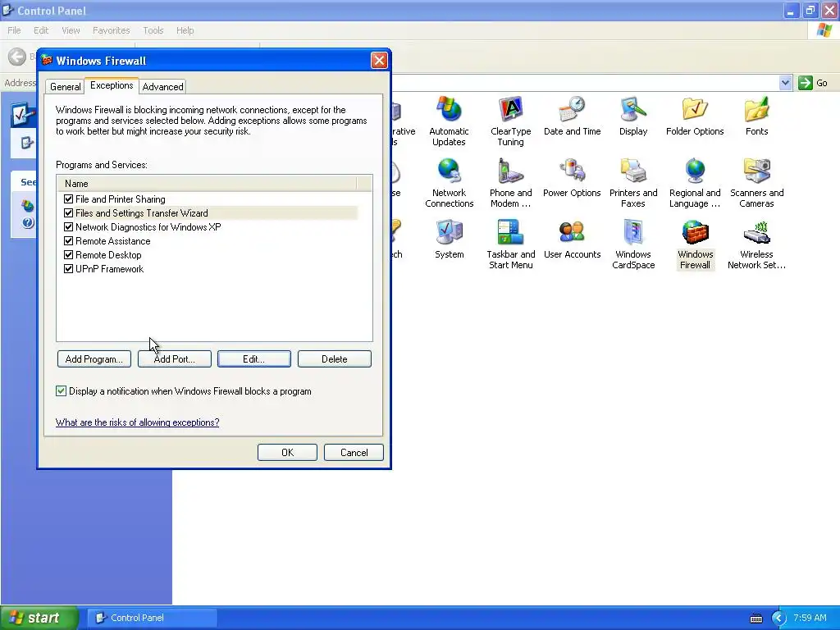Click OK in Windows Firewall dialog
840x630 pixels.
point(287,453)
